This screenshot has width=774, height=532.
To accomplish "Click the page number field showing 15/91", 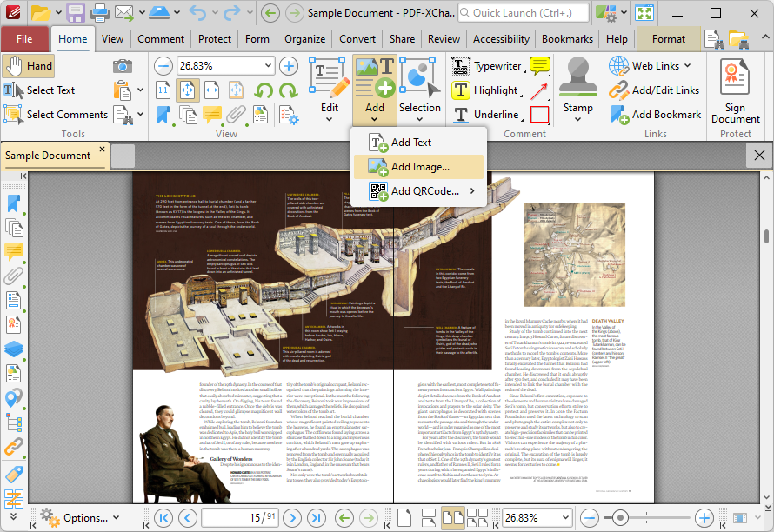I will point(239,518).
